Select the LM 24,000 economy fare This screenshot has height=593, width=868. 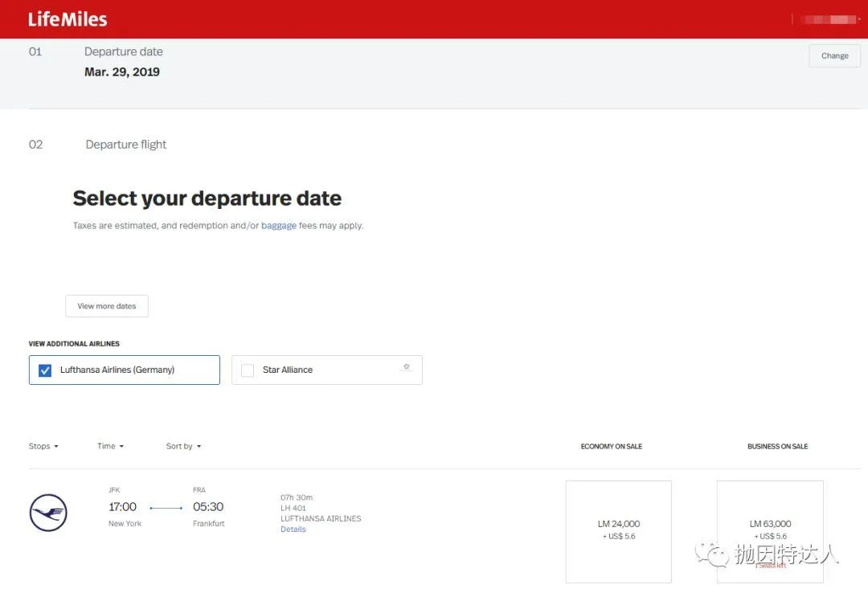(x=618, y=530)
